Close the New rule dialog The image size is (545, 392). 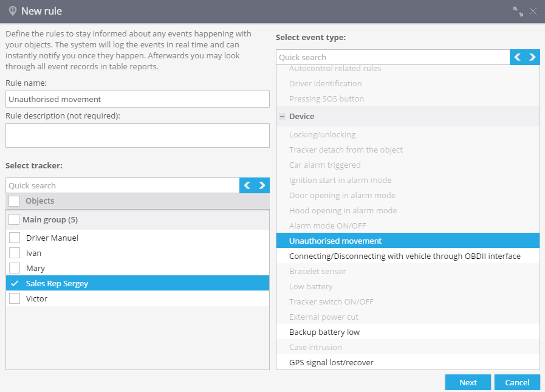[x=533, y=12]
